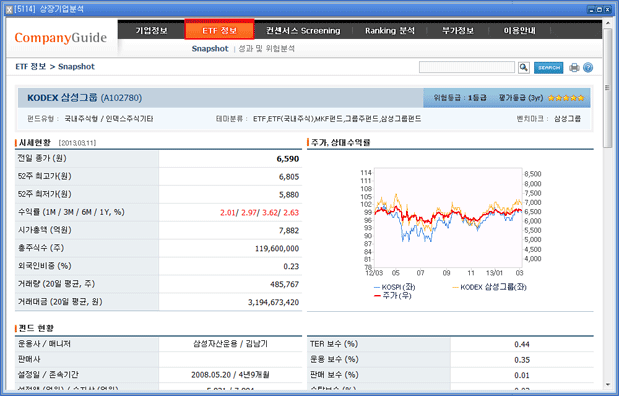The width and height of the screenshot is (619, 396).
Task: Click the 삼성자산운용 / 김남기 cell
Action: click(230, 344)
